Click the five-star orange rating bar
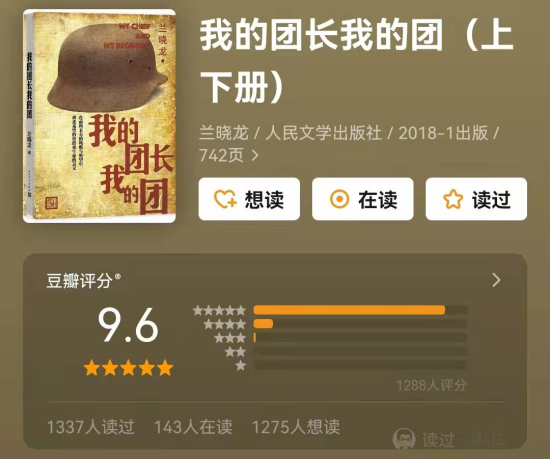 [x=349, y=310]
